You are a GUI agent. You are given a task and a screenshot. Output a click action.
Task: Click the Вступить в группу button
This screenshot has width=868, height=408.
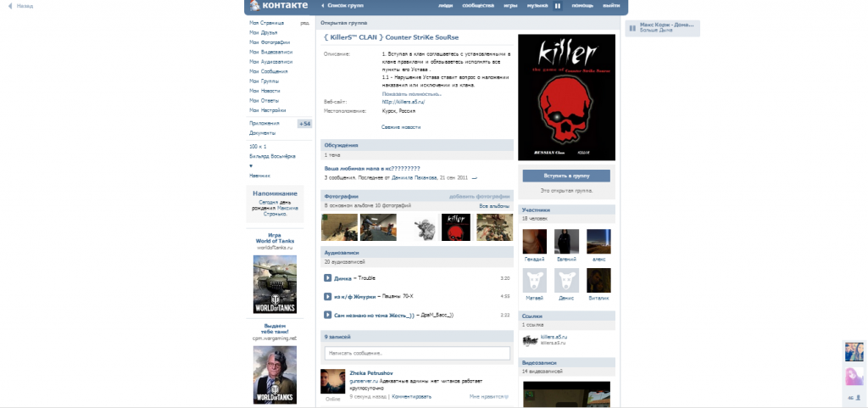pos(565,176)
